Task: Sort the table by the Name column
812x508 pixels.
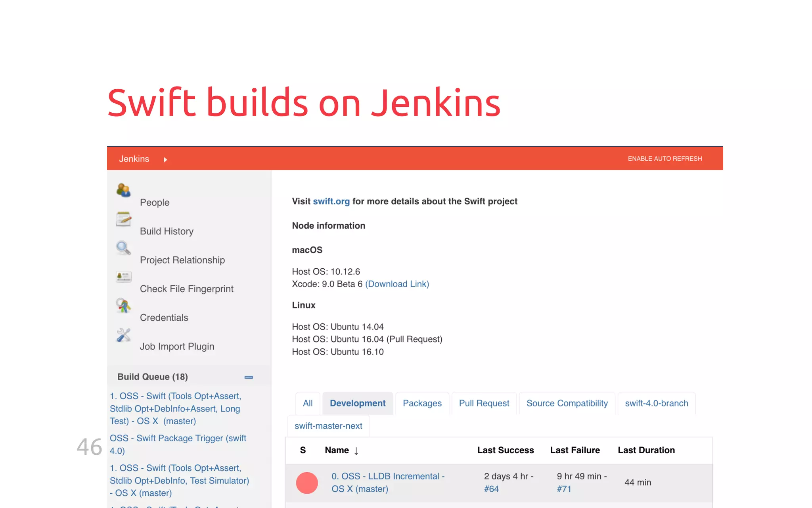Action: [341, 450]
